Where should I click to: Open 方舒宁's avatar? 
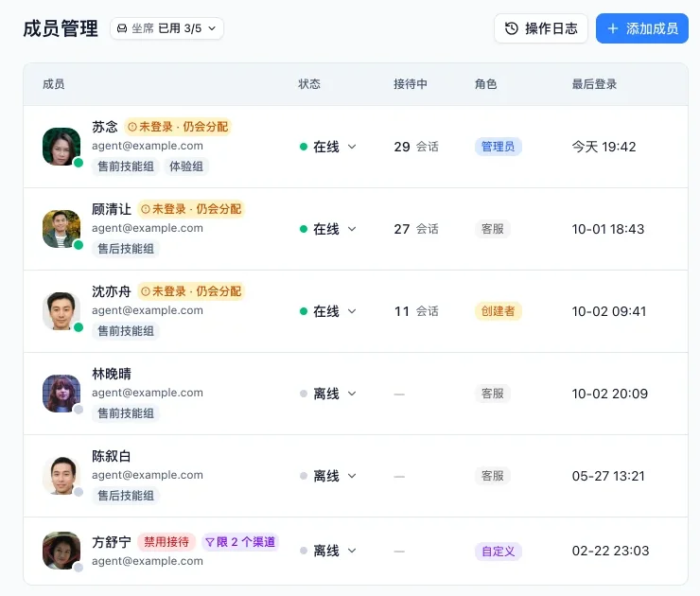click(x=61, y=551)
